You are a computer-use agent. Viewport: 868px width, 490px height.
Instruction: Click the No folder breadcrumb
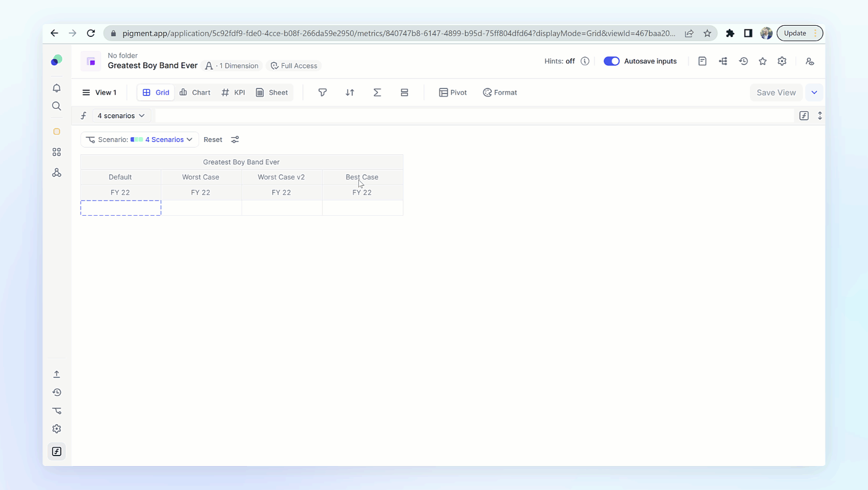122,55
